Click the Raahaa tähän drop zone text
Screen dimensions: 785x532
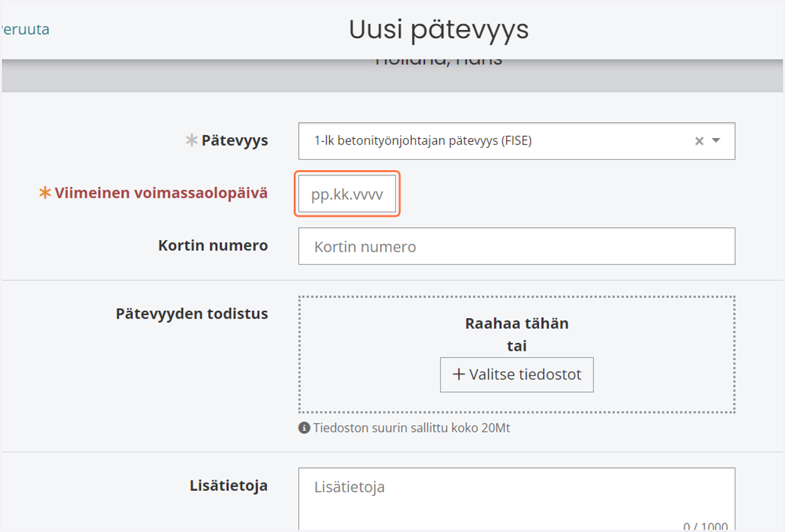coord(517,323)
